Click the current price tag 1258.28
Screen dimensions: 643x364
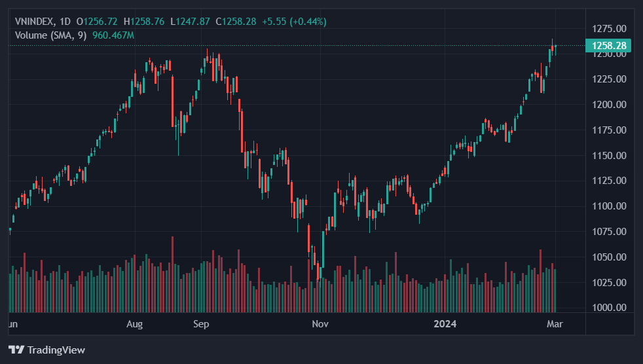[x=609, y=45]
